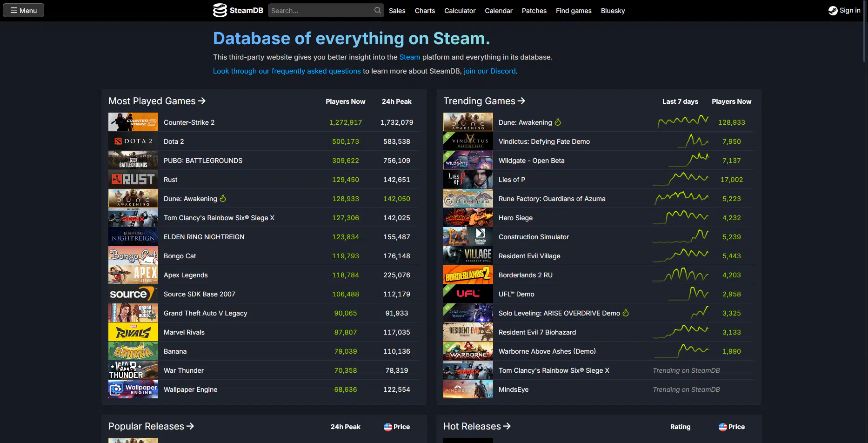Click the search magnifier icon
This screenshot has width=868, height=443.
pyautogui.click(x=377, y=10)
